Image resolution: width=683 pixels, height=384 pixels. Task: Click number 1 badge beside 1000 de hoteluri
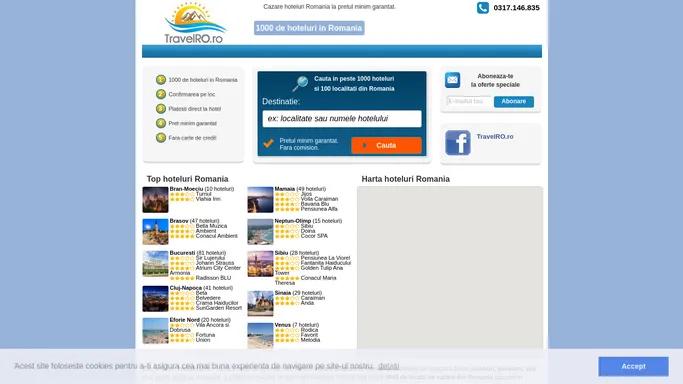[x=161, y=80]
